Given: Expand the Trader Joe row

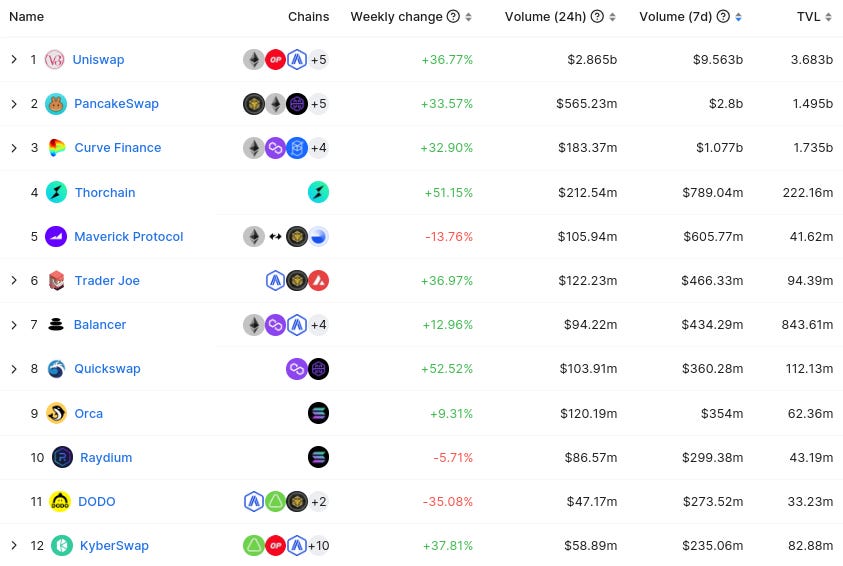Looking at the screenshot, I should coord(14,281).
